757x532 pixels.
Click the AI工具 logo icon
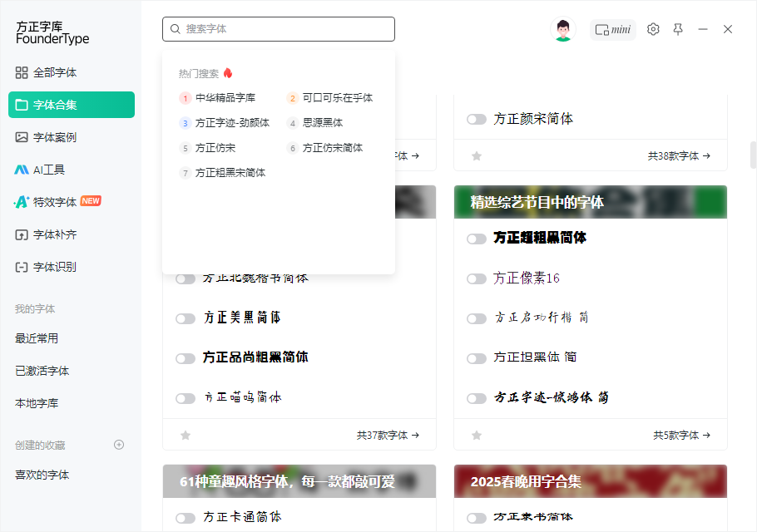[22, 170]
